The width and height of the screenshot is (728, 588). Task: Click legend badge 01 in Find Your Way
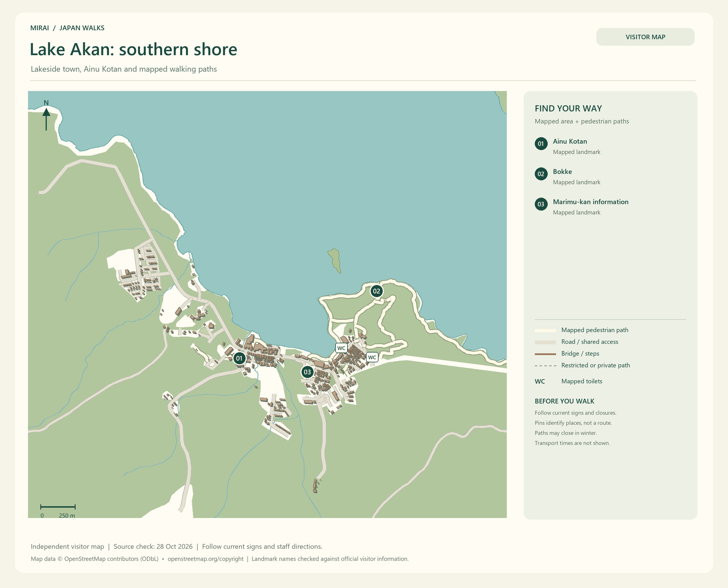tap(541, 144)
